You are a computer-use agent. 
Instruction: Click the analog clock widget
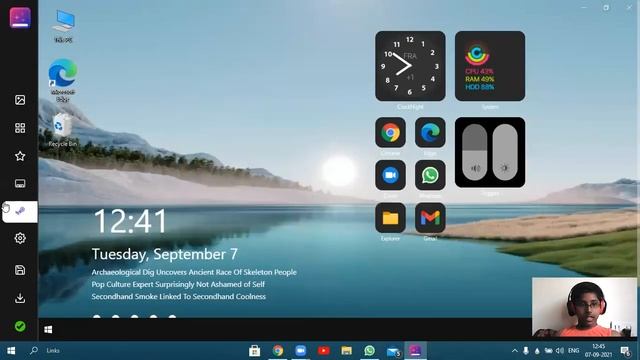tap(410, 66)
